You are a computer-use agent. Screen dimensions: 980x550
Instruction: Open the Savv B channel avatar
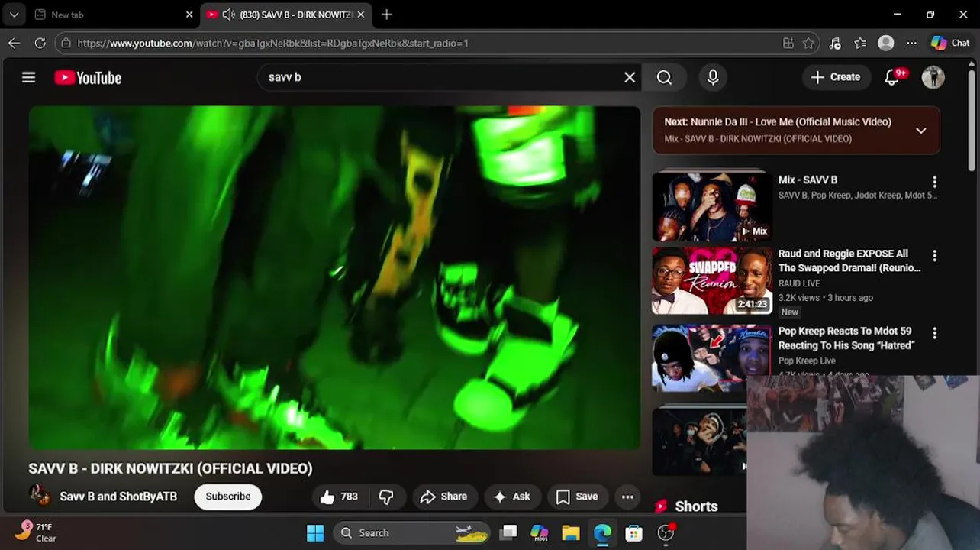pyautogui.click(x=40, y=496)
